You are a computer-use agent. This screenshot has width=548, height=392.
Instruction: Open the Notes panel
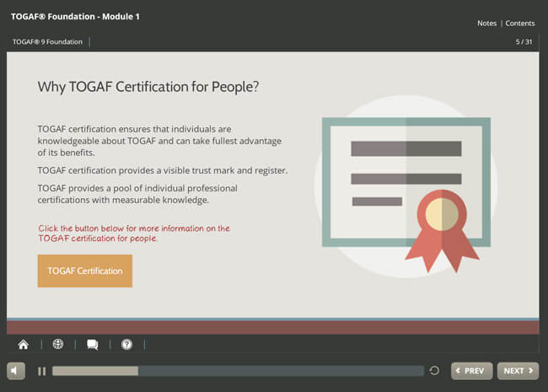(486, 23)
